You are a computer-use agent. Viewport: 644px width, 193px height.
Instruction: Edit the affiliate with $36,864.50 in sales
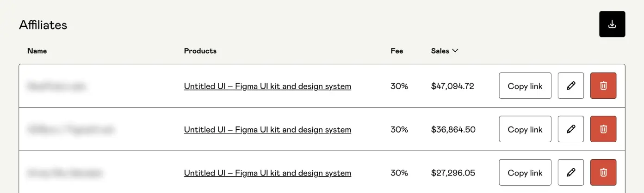[571, 129]
